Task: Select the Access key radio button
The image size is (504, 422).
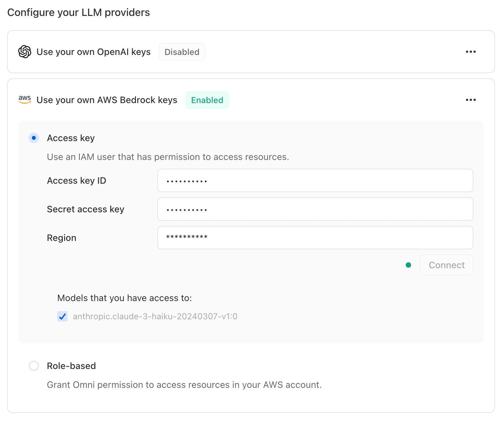Action: [x=34, y=138]
